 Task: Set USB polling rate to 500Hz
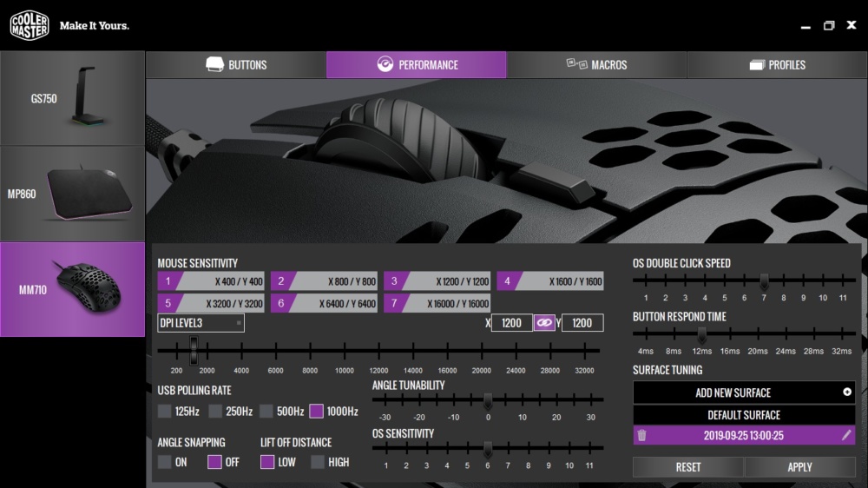(x=266, y=411)
